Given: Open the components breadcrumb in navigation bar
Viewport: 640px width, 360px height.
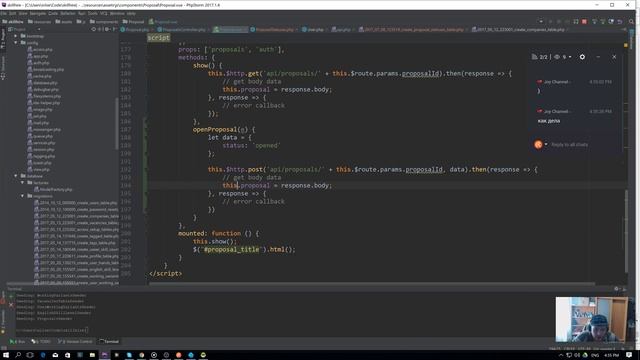Looking at the screenshot, I should point(104,22).
